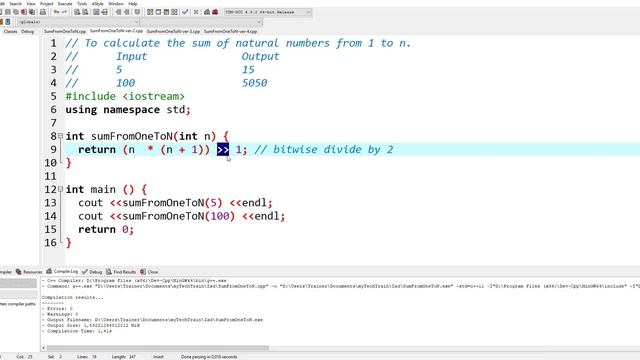Click the compile log horizontal scrollbar thumb

157,348
